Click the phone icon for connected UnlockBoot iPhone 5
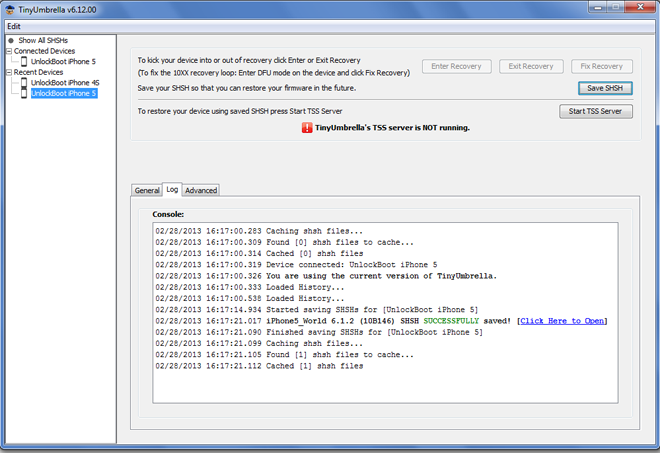Viewport: 660px width, 453px height. coord(24,61)
